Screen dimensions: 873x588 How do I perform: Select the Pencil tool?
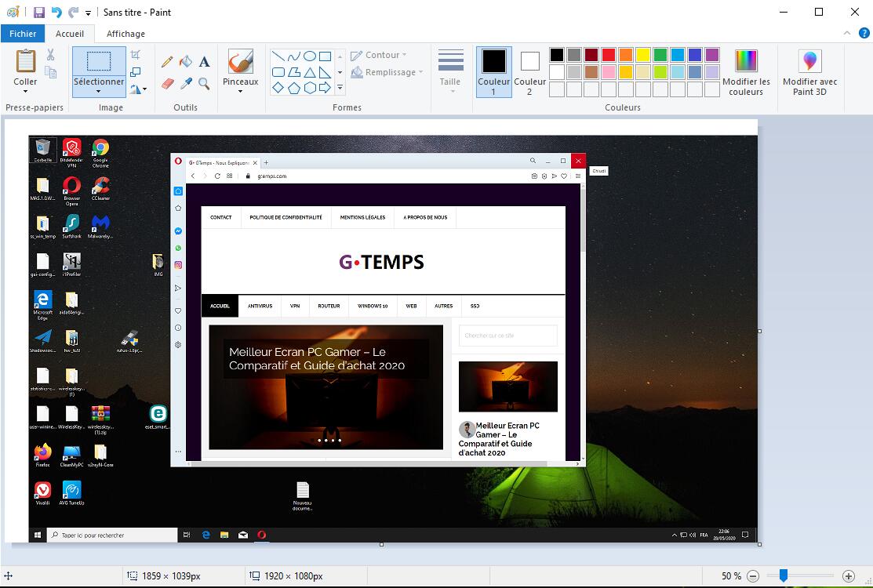click(x=166, y=60)
